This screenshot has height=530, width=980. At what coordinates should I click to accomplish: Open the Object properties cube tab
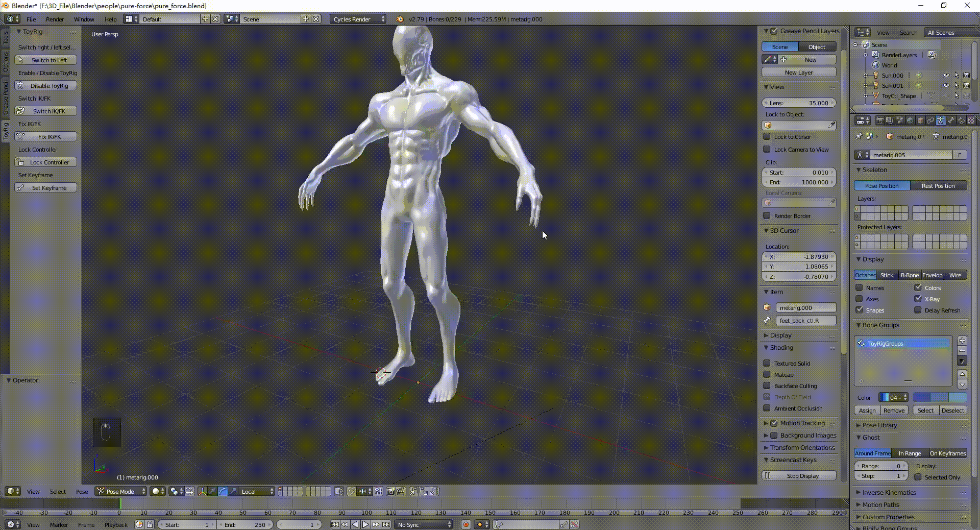[920, 121]
